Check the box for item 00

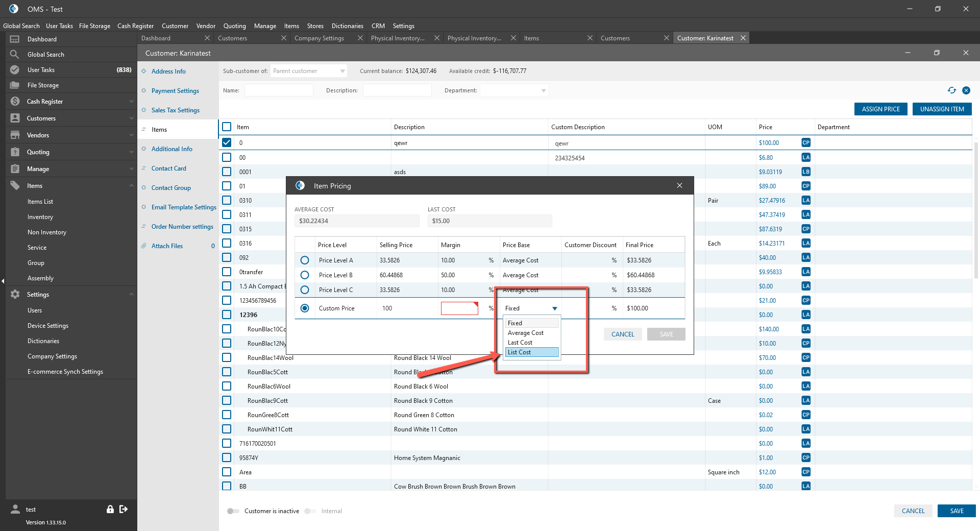pos(227,158)
